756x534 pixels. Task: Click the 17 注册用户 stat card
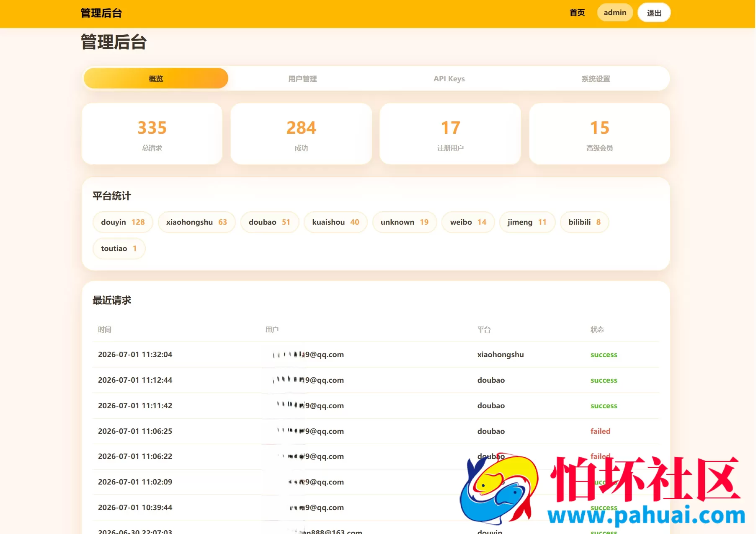pos(450,134)
